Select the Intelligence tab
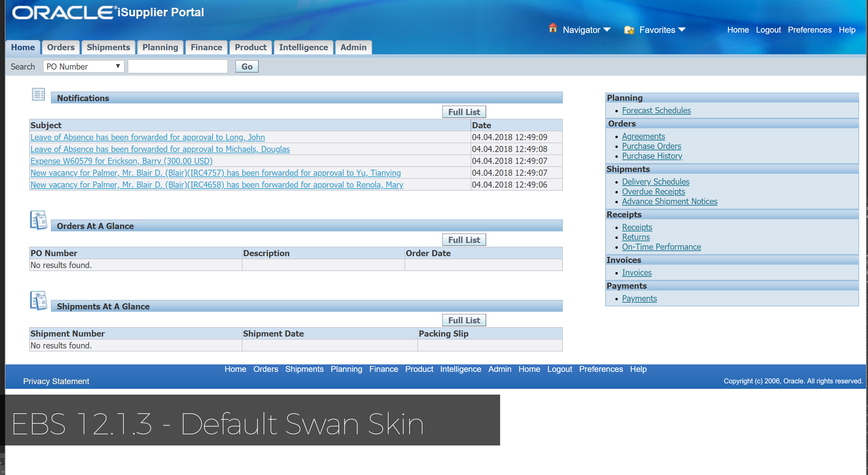Viewport: 868px width, 475px height. 303,47
